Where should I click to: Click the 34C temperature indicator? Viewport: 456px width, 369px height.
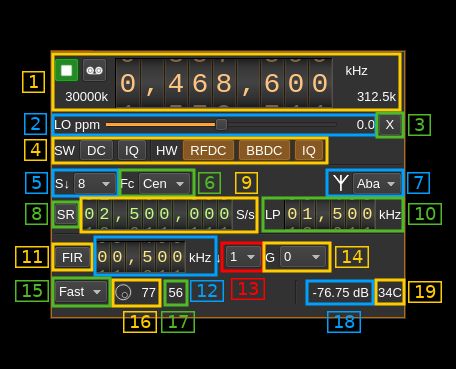pyautogui.click(x=389, y=293)
